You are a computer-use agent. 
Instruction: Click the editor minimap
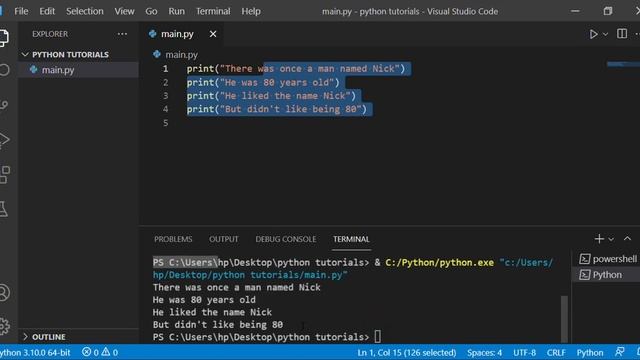pos(623,64)
